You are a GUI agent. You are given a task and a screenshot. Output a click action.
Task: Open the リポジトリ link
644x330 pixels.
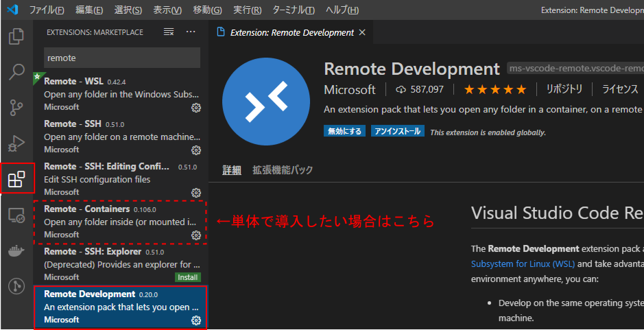pos(564,89)
